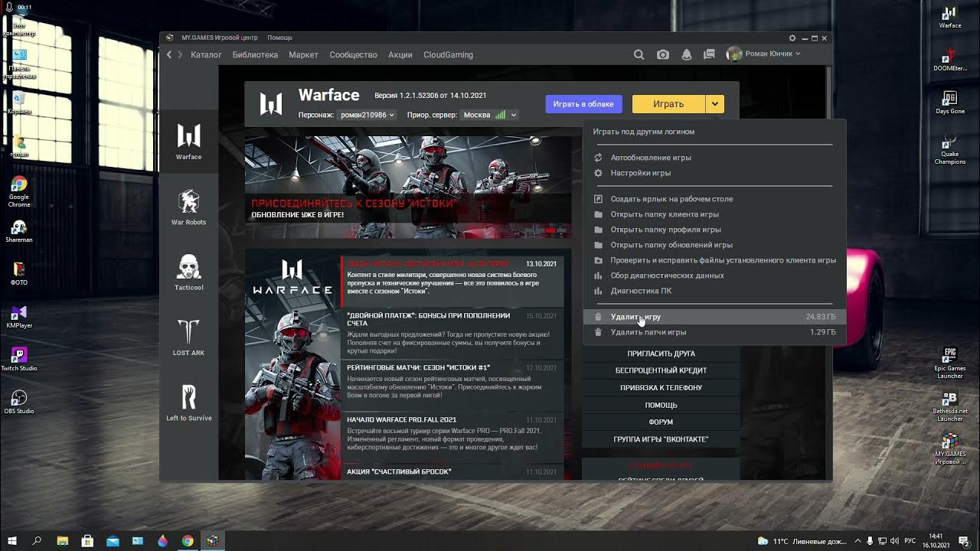Open the screenshots camera icon
The height and width of the screenshot is (551, 980).
[x=663, y=54]
